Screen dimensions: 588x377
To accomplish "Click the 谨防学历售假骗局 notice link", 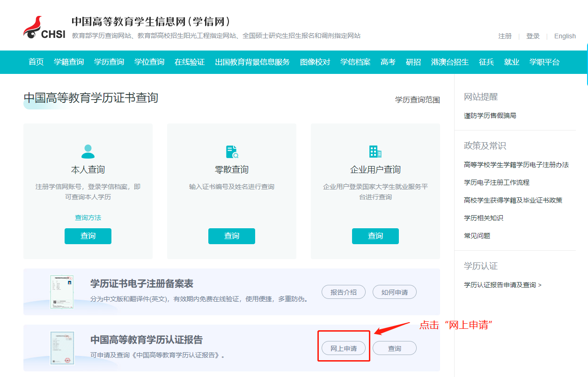I will point(489,115).
